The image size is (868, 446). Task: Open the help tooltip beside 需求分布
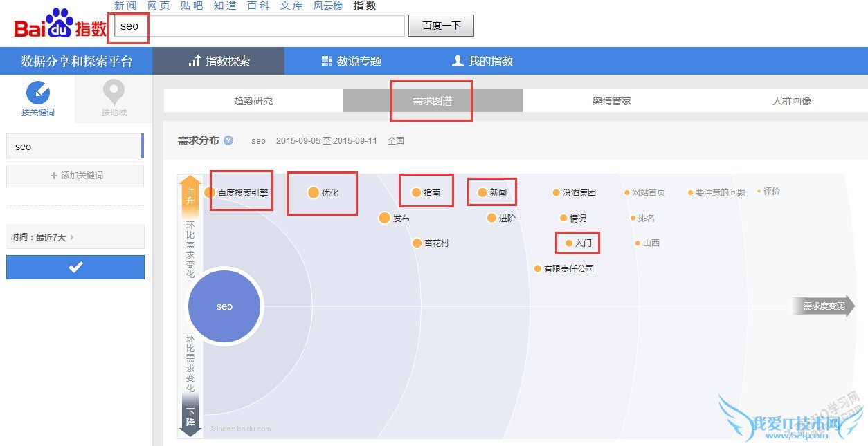click(x=228, y=140)
